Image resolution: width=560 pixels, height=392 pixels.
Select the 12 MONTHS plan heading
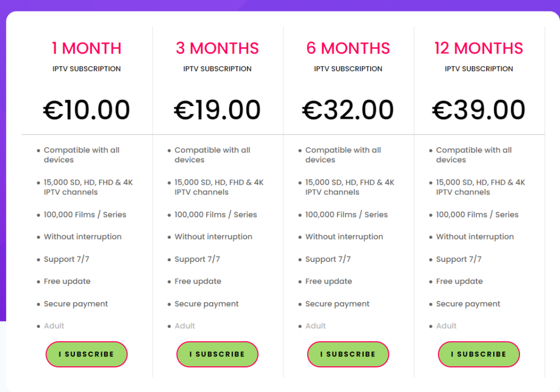click(x=479, y=48)
